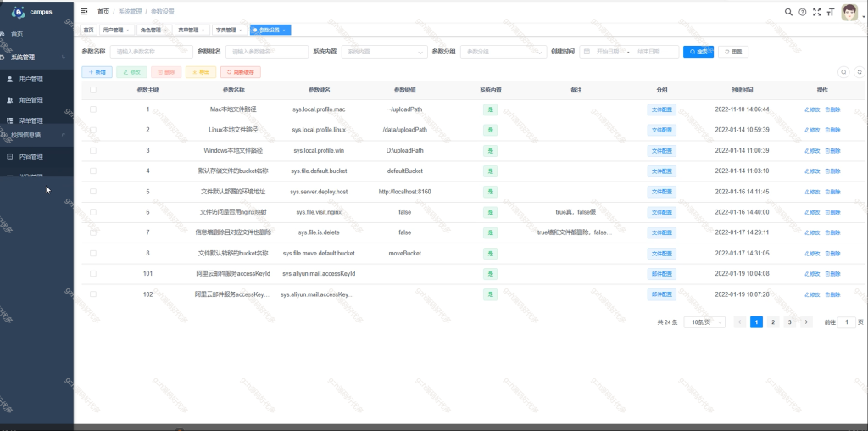Viewport: 868px width, 431px height.
Task: Close the 字典管理 tab
Action: tap(240, 31)
